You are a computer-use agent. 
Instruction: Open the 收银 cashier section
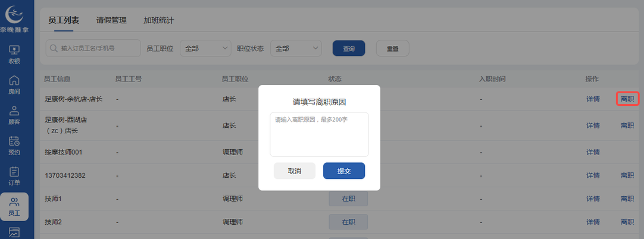14,55
